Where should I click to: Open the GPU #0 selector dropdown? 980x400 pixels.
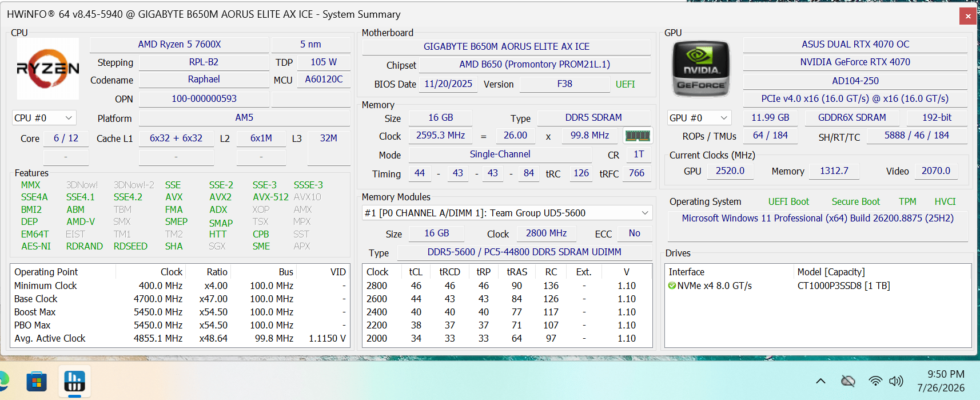699,118
